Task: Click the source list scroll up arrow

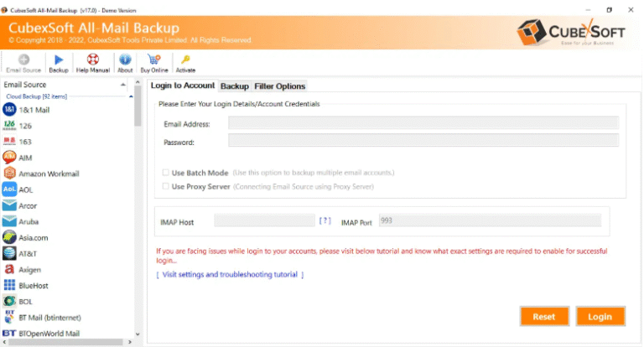Action: coord(138,82)
